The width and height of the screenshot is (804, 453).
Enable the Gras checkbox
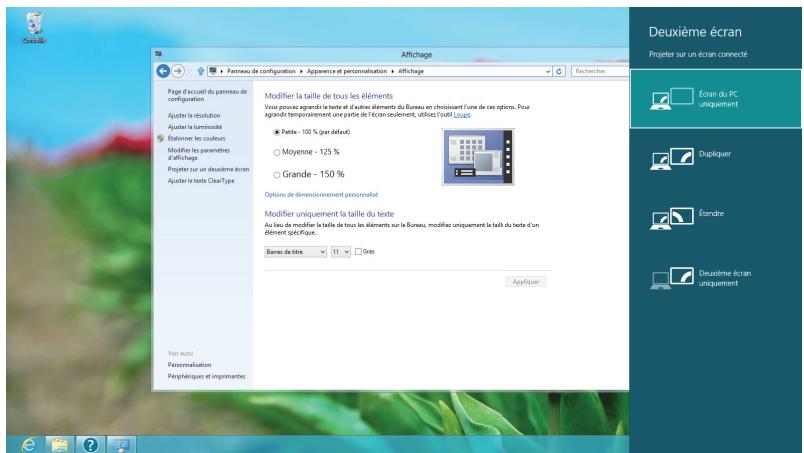pos(358,251)
